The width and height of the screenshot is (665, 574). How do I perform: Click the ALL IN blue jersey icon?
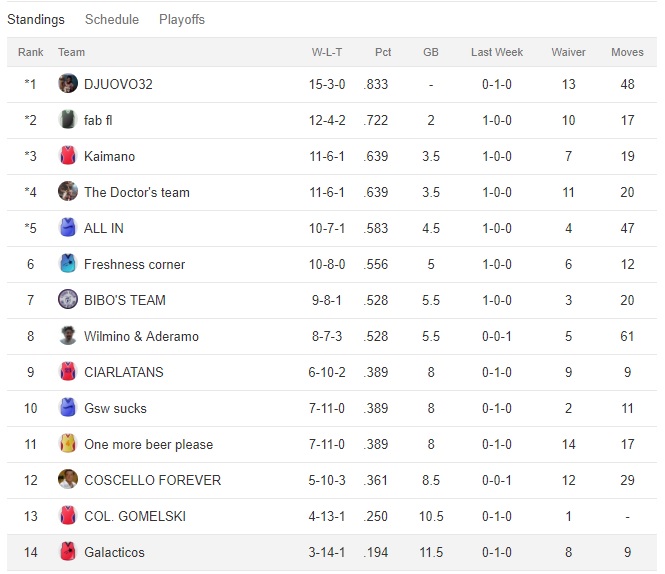[68, 228]
